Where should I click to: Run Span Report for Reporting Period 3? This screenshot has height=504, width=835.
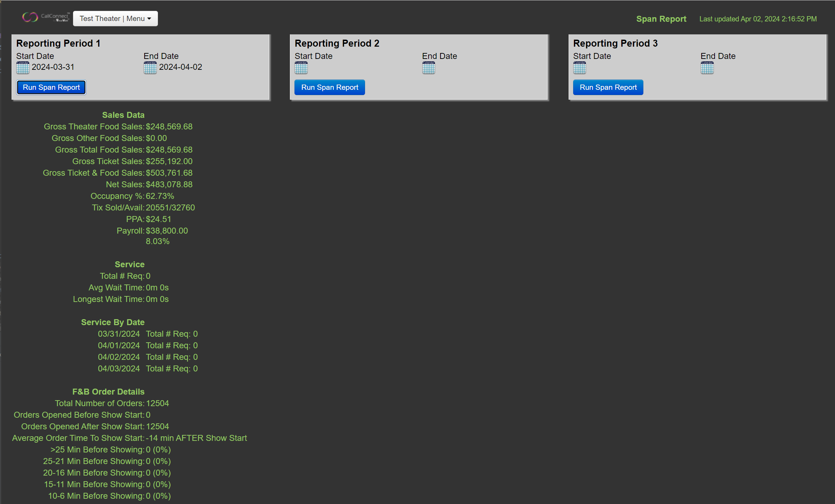tap(608, 87)
